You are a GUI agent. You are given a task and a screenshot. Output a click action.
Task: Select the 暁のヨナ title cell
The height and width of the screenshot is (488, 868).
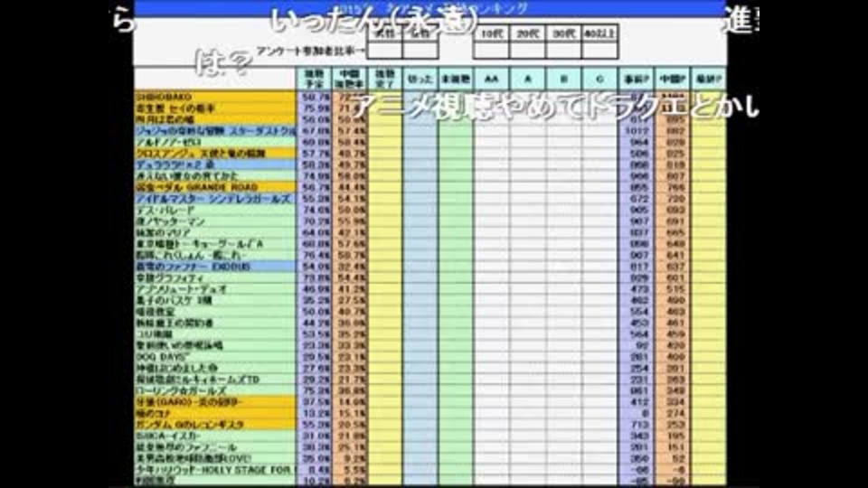(x=215, y=413)
